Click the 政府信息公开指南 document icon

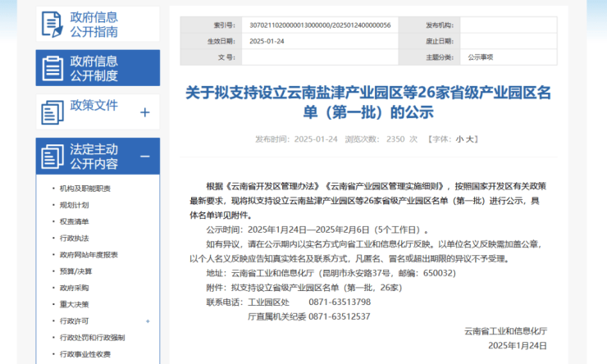(x=52, y=24)
